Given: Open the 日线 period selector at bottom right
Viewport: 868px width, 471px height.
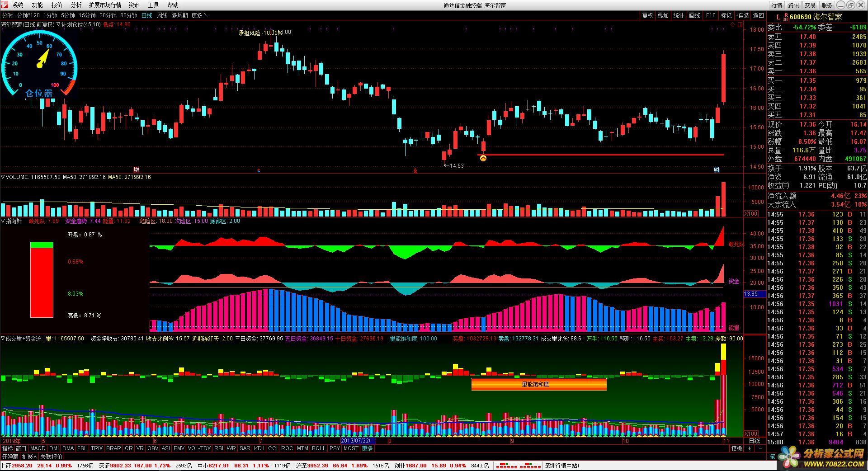Looking at the screenshot, I should pos(755,441).
